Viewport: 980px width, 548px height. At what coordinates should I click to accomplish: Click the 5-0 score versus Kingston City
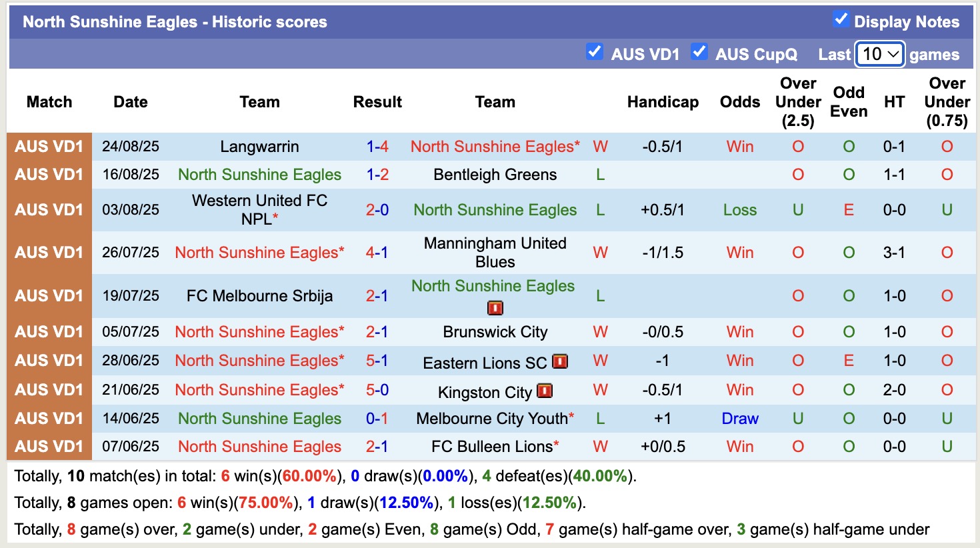377,390
